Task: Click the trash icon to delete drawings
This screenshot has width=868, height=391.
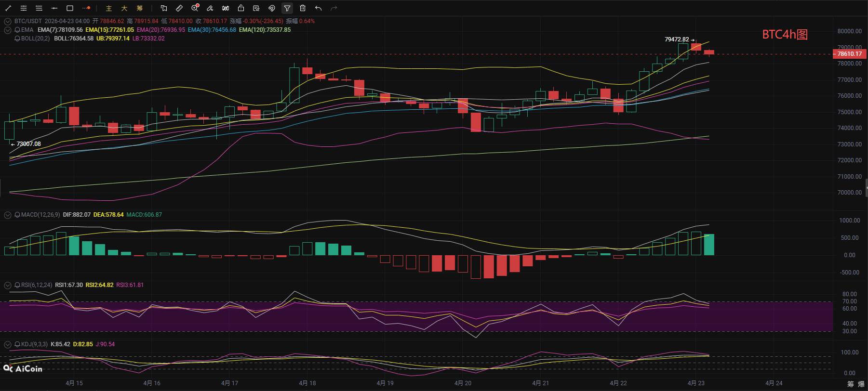Action: [303, 8]
